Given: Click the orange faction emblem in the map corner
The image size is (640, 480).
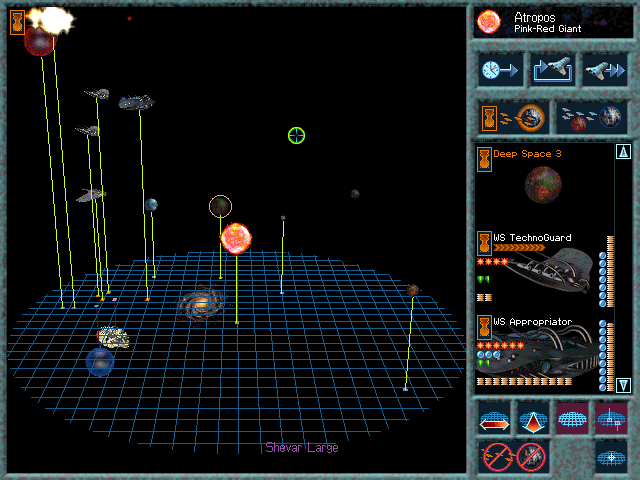Looking at the screenshot, I should [17, 22].
